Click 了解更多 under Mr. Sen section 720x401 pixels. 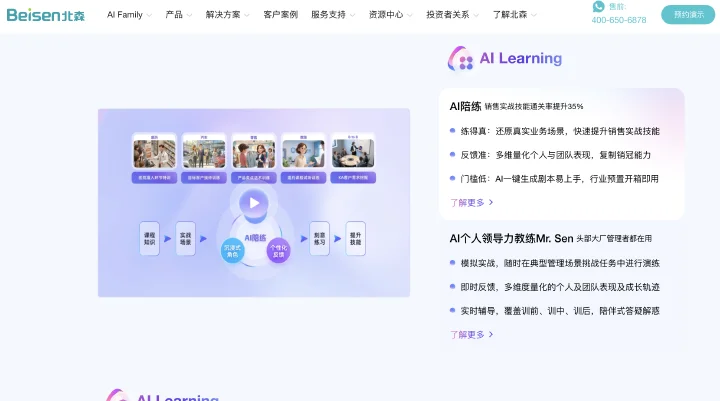coord(472,335)
